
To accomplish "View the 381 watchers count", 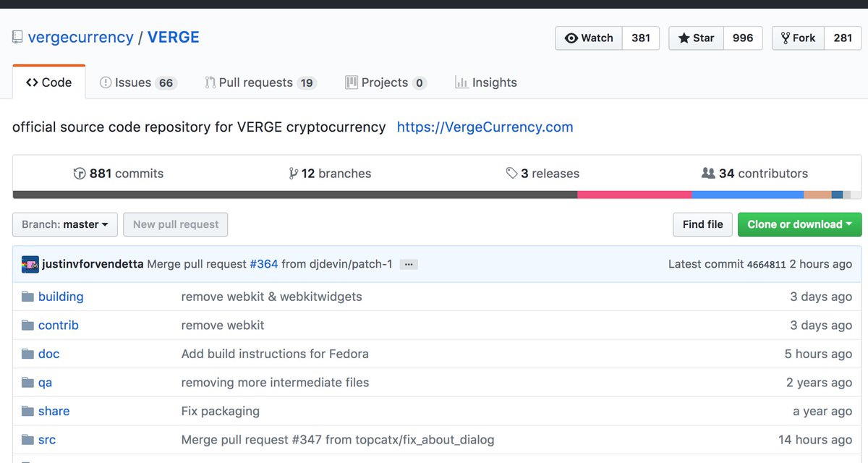I will click(x=641, y=38).
